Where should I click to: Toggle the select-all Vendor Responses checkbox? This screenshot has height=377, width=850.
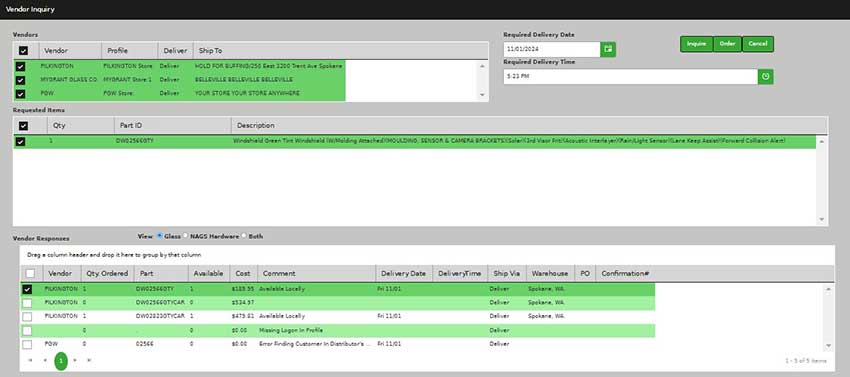pyautogui.click(x=30, y=273)
